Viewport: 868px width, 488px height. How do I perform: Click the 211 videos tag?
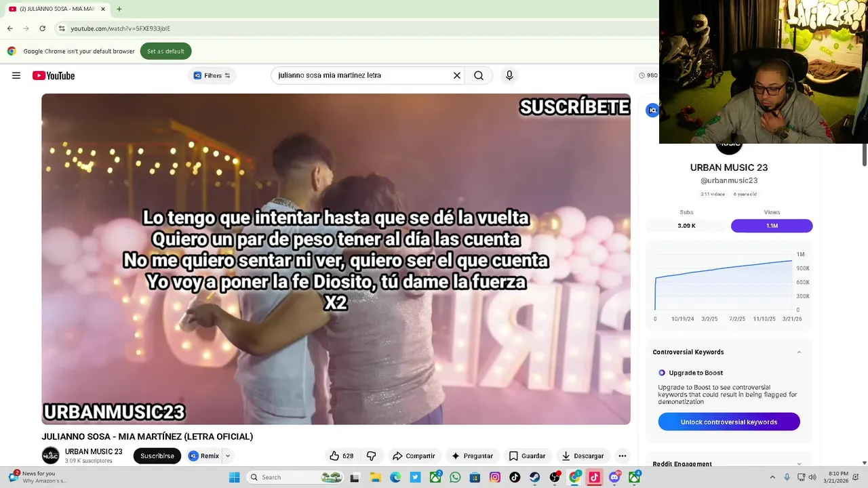(713, 195)
